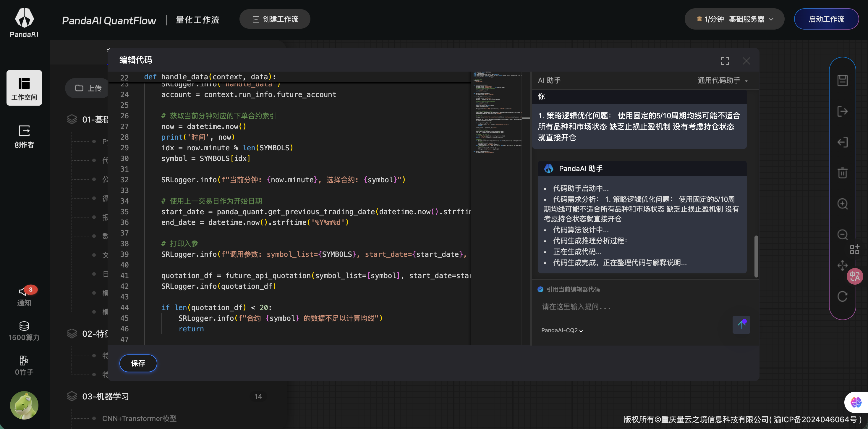
Task: Click the import arrow icon in right toolbar
Action: coord(842,142)
